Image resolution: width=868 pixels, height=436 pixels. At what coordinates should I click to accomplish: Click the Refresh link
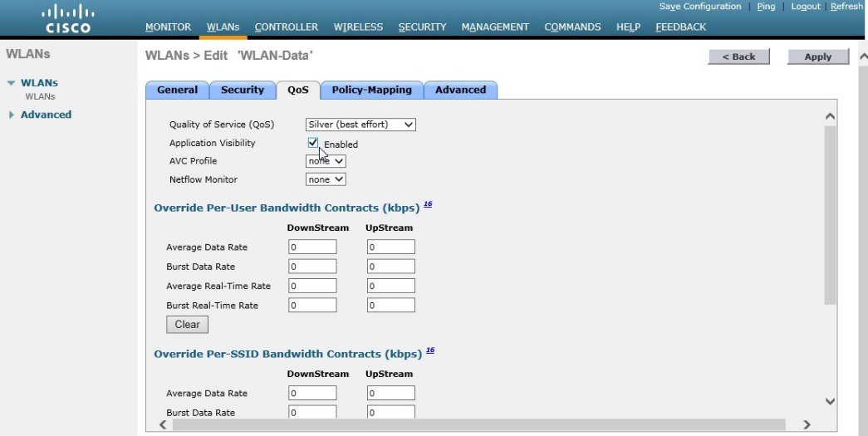click(846, 7)
